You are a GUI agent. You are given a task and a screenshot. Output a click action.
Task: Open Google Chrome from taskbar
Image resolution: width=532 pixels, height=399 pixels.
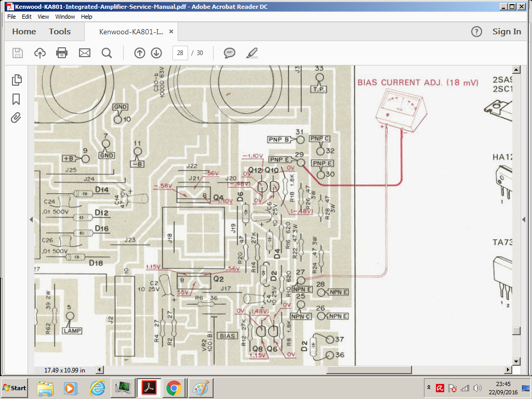pyautogui.click(x=174, y=388)
